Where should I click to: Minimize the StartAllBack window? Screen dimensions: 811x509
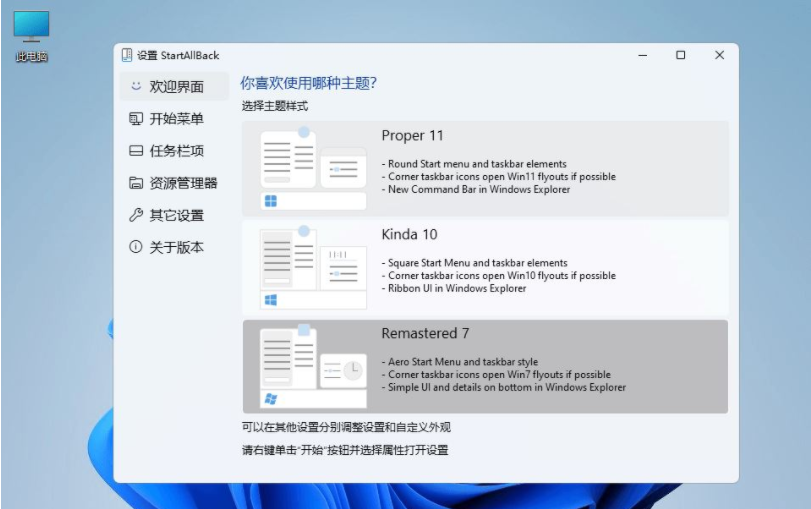(x=642, y=55)
